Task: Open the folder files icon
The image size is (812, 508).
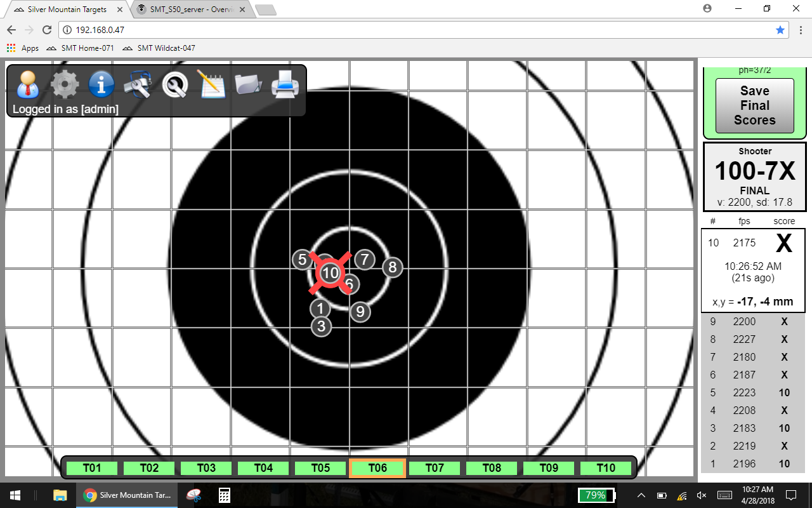Action: 248,84
